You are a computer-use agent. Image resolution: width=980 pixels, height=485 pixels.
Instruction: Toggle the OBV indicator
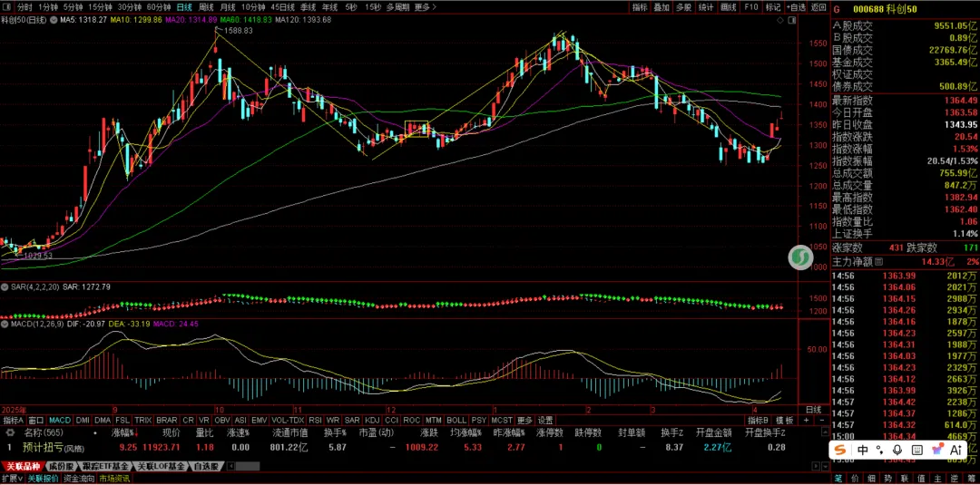tap(222, 421)
